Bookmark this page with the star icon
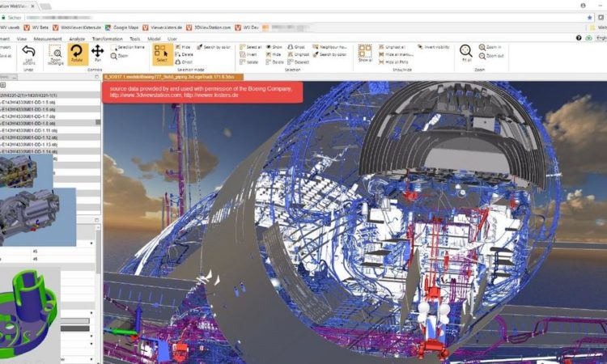 tap(589, 18)
